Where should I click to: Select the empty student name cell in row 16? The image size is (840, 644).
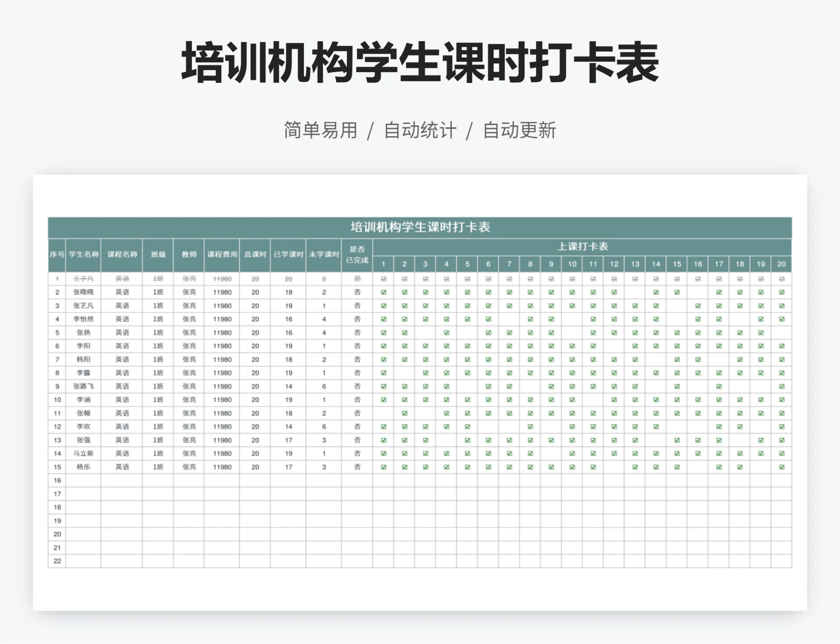point(83,480)
